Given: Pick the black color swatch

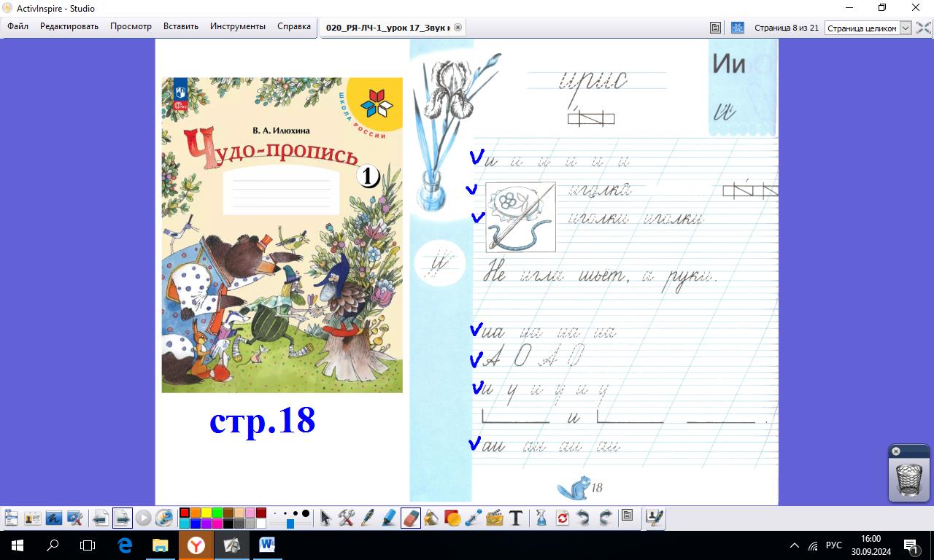Looking at the screenshot, I should (x=228, y=524).
